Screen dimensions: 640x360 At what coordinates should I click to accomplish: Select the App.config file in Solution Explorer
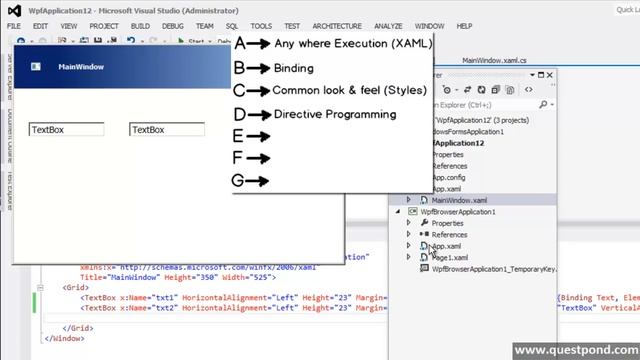click(449, 178)
